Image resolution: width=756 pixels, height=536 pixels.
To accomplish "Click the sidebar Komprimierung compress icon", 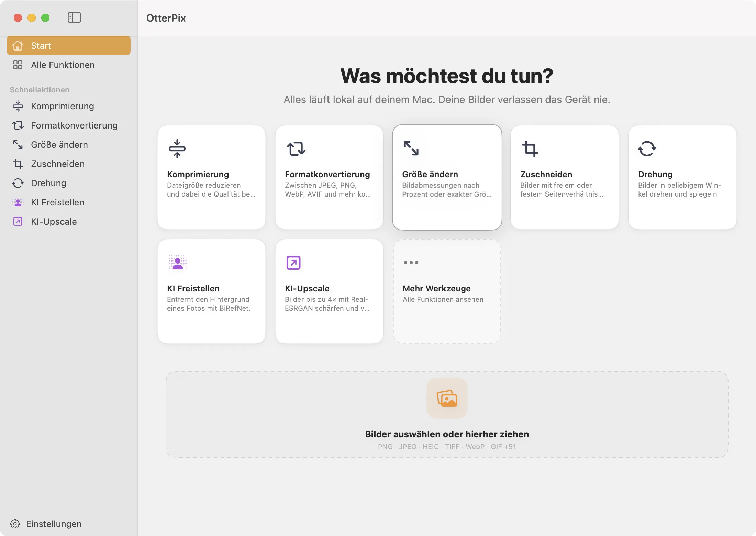I will 18,106.
